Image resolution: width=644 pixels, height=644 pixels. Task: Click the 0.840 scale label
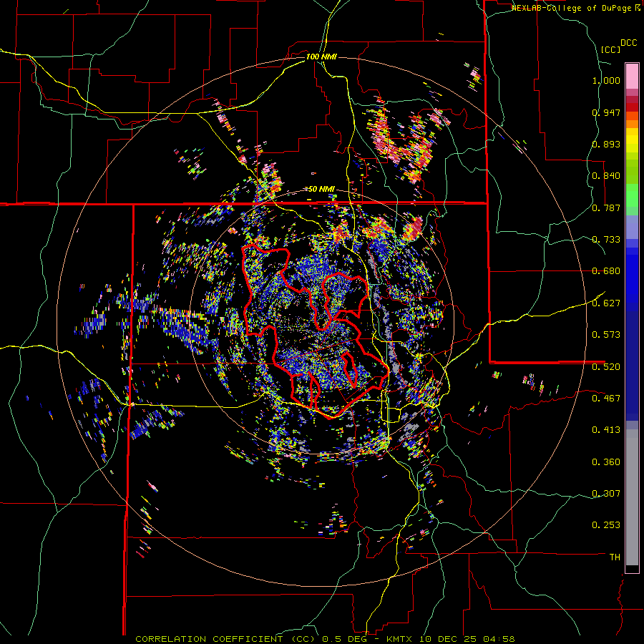coord(606,176)
